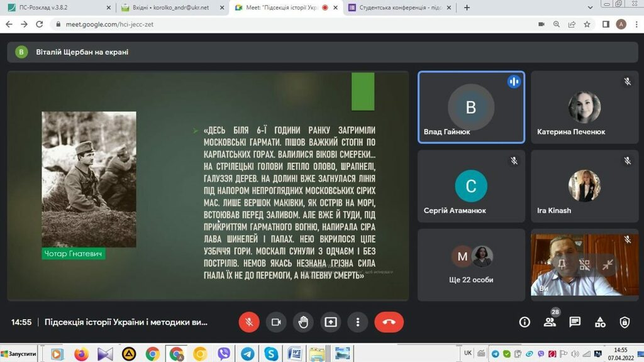
Task: Open Chrome three-dot customize menu
Action: (635, 25)
